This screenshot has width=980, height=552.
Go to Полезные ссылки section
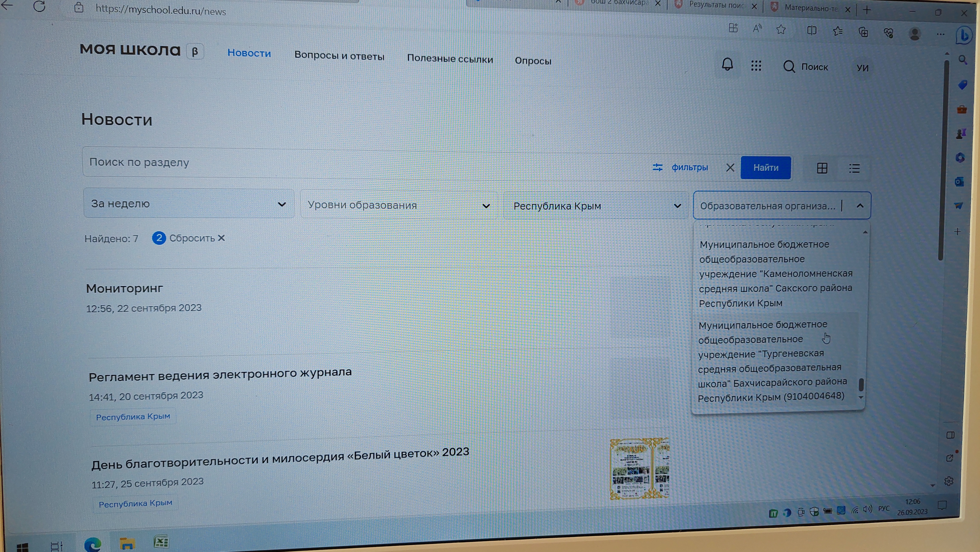click(x=450, y=59)
